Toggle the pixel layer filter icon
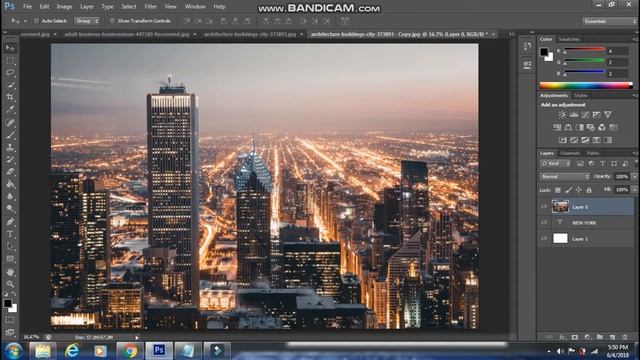 (x=580, y=164)
